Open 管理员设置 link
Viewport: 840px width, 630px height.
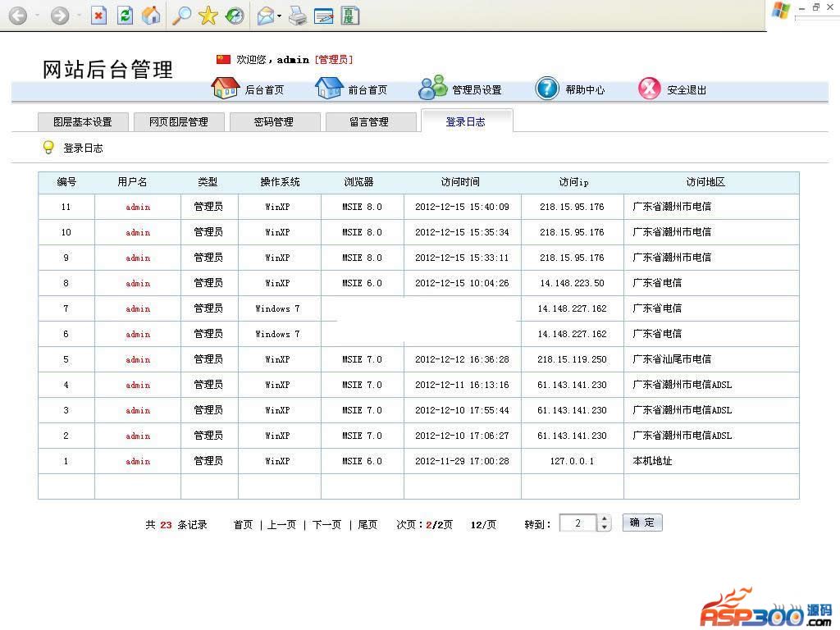click(x=477, y=90)
